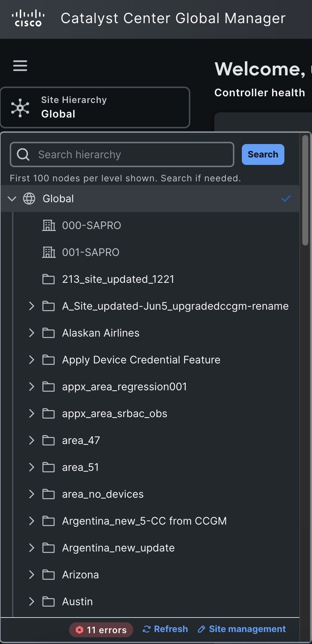Click the building icon for 000-SAPRO
This screenshot has width=312, height=644.
49,225
